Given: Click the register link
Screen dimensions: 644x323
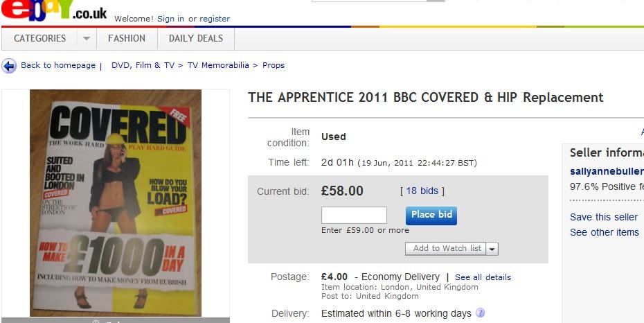Looking at the screenshot, I should click(215, 19).
